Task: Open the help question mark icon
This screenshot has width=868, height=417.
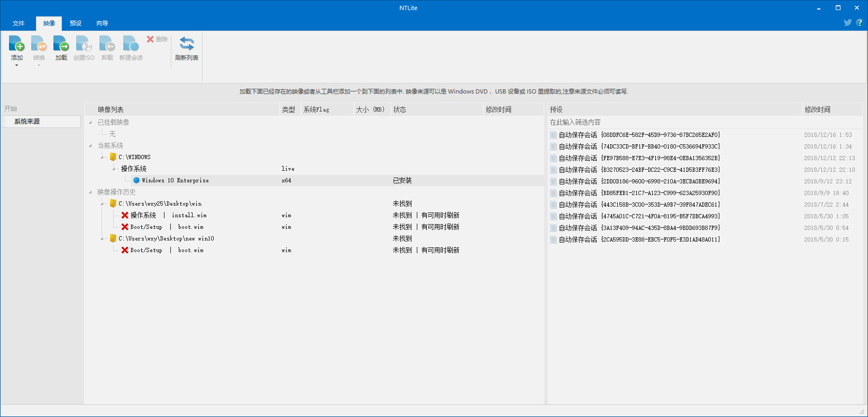Action: (860, 23)
